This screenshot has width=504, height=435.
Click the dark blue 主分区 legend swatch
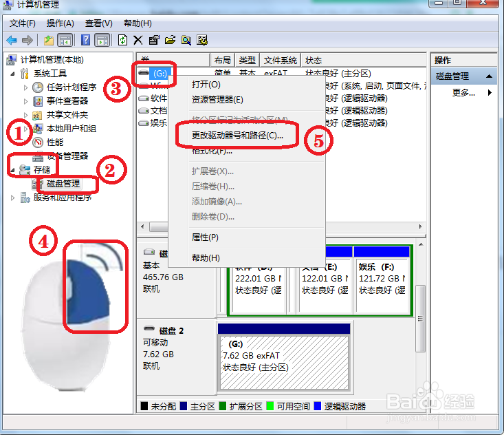(x=184, y=406)
